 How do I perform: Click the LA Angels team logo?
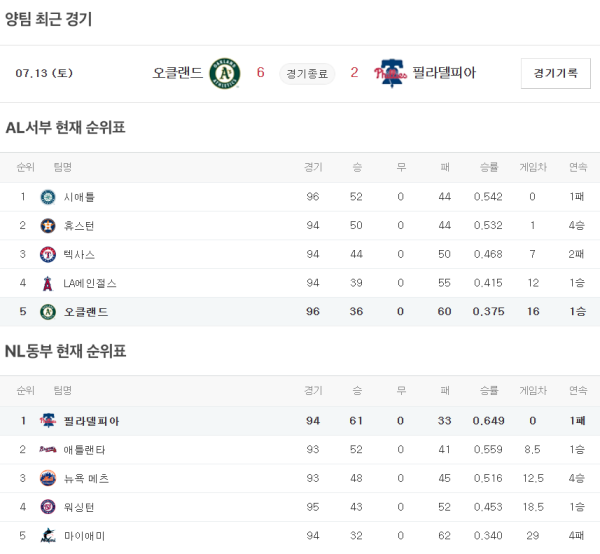[47, 284]
